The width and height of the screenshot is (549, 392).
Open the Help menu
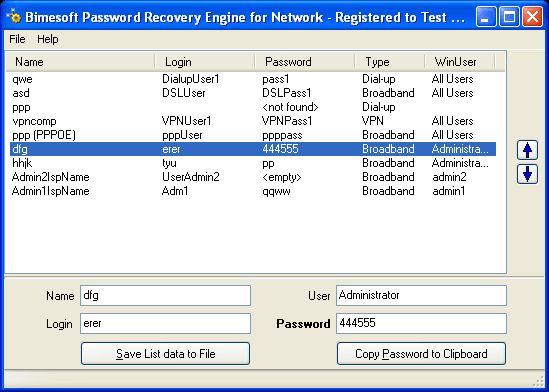click(48, 39)
